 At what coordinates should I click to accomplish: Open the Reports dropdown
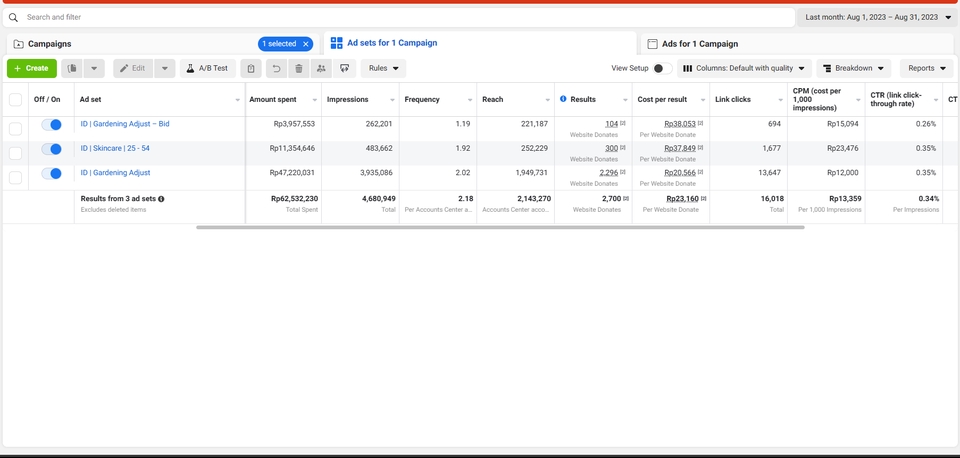(926, 69)
